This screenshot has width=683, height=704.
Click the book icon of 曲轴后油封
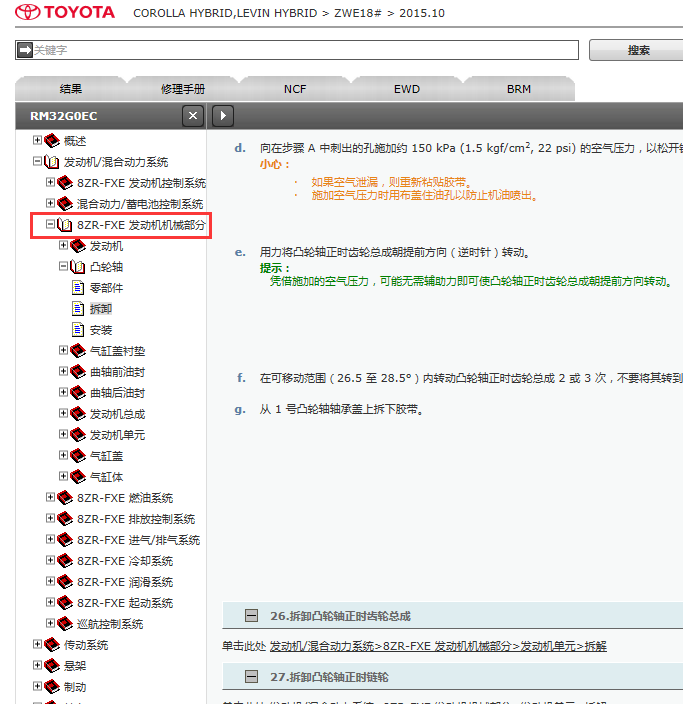78,393
